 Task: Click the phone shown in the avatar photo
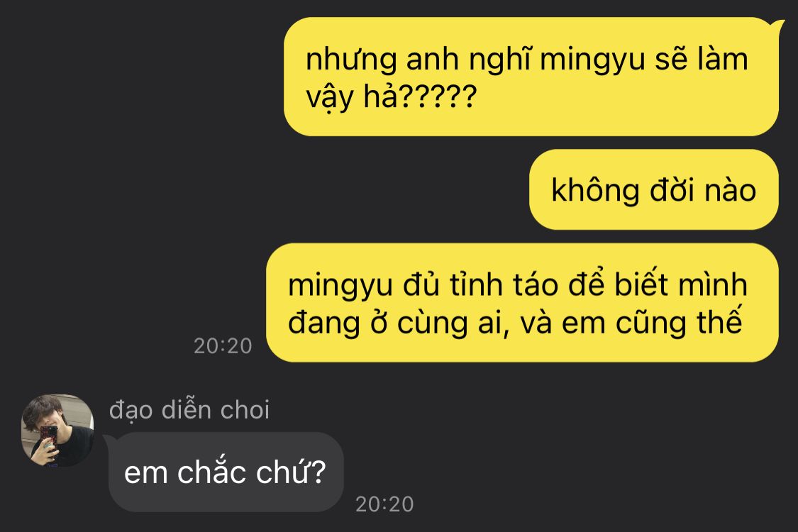pos(49,436)
